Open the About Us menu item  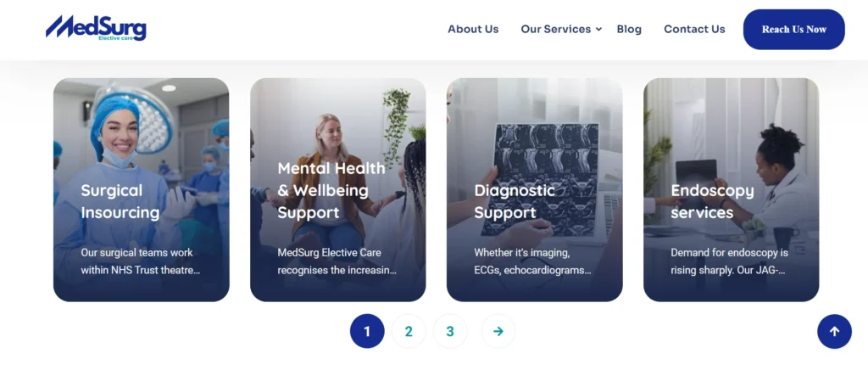pos(473,30)
